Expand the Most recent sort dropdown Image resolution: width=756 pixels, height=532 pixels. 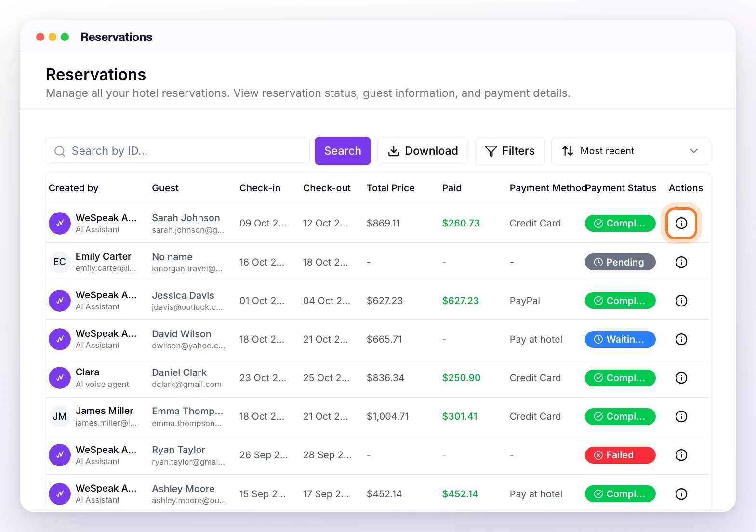(x=630, y=151)
